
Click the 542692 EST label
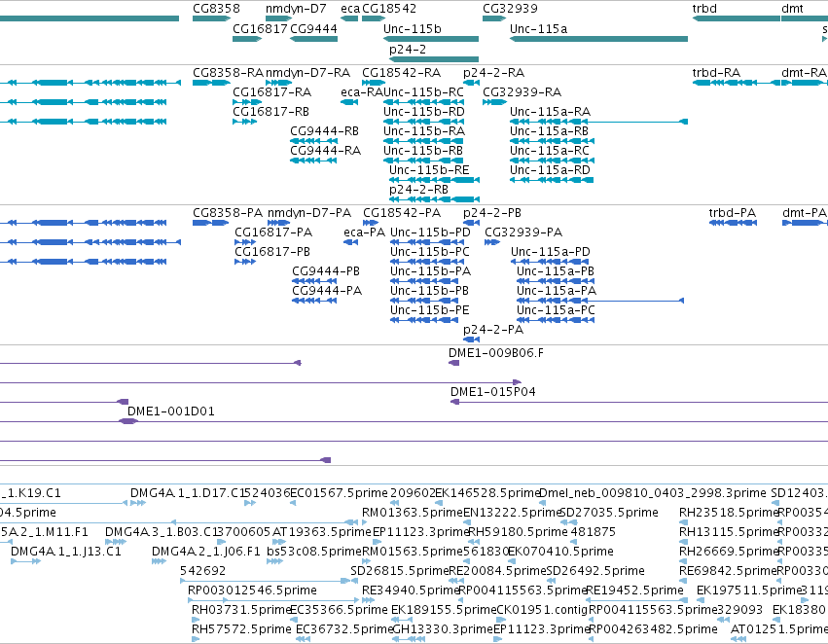click(x=202, y=571)
